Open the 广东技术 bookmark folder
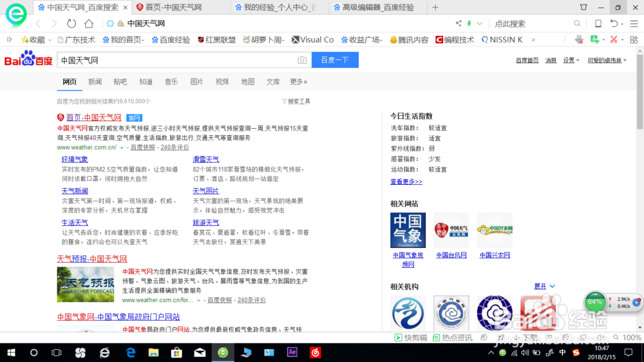Screen dimensions: 644x362 click(x=77, y=40)
